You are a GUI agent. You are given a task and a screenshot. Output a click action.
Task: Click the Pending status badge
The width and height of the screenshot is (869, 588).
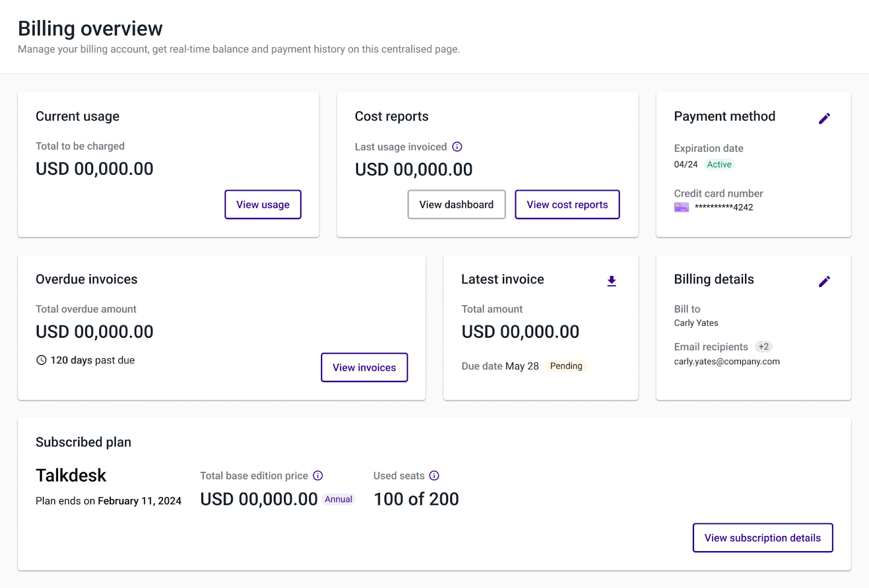[566, 366]
